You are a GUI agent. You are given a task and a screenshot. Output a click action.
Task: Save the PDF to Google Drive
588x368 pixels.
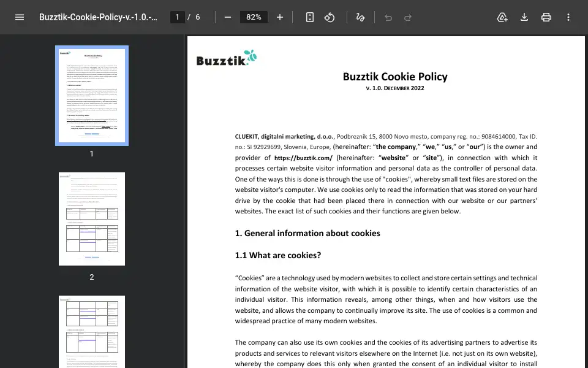pos(502,17)
